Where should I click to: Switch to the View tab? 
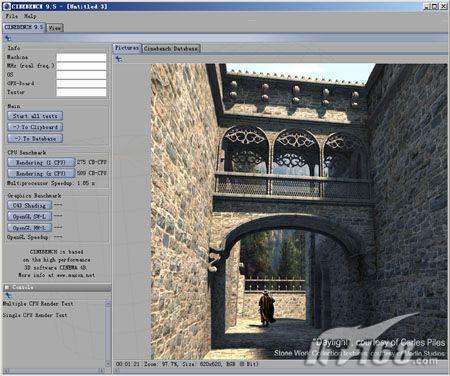(55, 28)
